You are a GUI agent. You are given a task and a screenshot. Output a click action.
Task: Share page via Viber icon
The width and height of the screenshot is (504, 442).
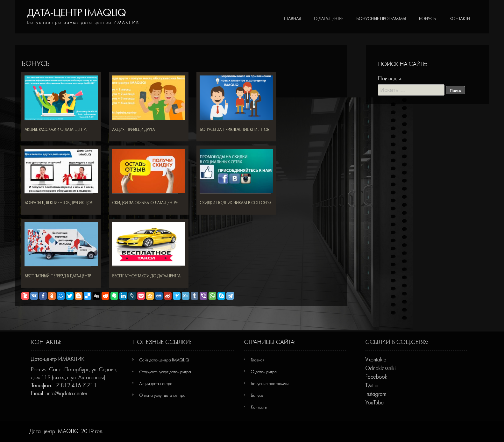pos(203,296)
